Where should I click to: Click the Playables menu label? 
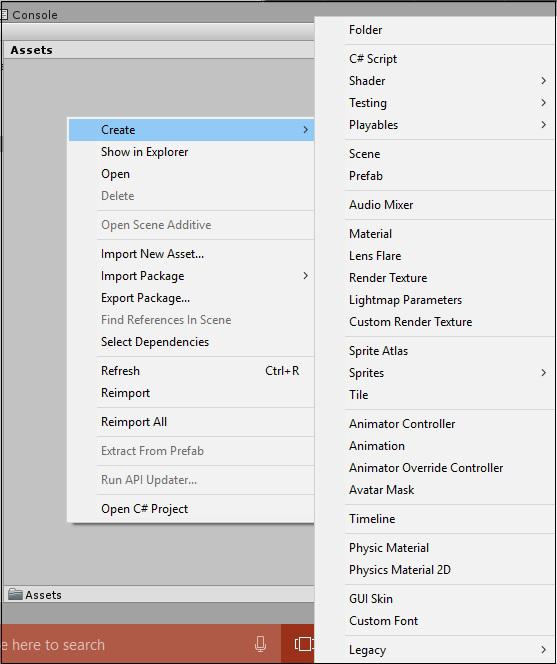(x=374, y=125)
